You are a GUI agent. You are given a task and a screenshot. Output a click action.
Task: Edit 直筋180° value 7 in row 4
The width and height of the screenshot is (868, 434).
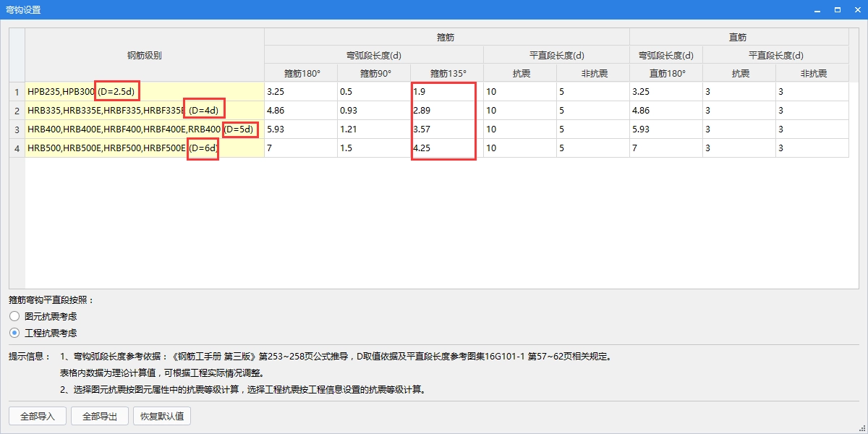[x=665, y=148]
